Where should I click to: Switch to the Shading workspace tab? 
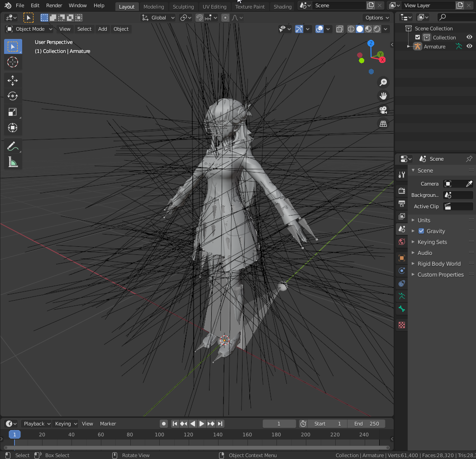coord(282,6)
